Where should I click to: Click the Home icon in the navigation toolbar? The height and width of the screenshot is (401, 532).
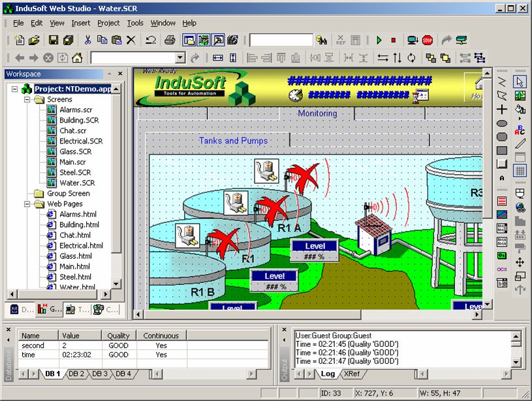pyautogui.click(x=77, y=57)
